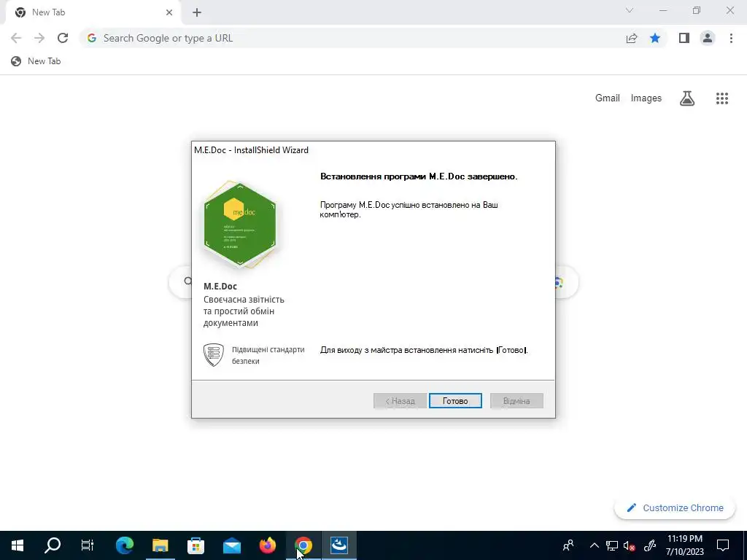Click the Chrome address bar

click(x=352, y=38)
